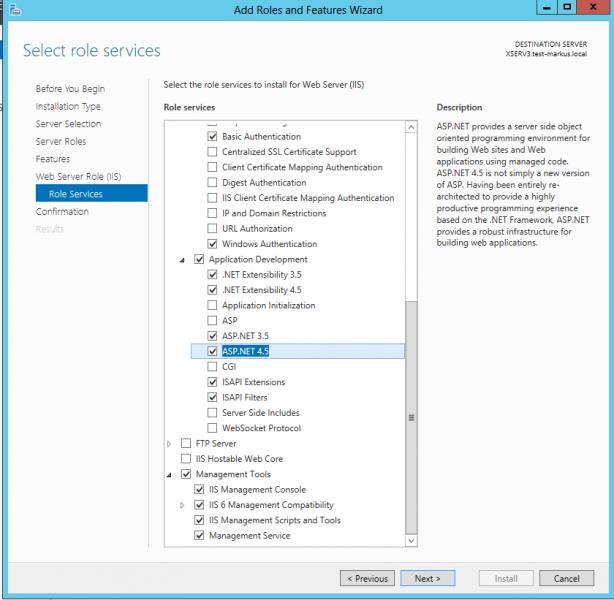Uncheck the Basic Authentication checkbox
The height and width of the screenshot is (600, 614).
tap(212, 136)
